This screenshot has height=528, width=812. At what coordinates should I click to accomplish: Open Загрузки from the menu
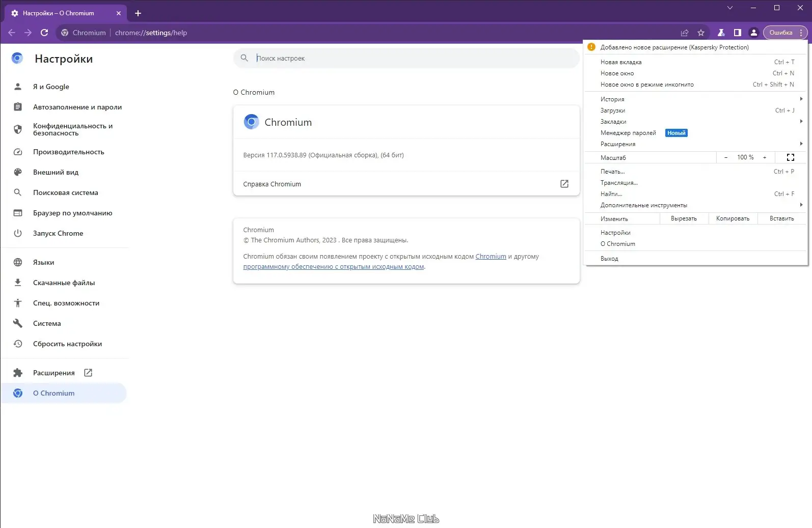click(x=696, y=110)
